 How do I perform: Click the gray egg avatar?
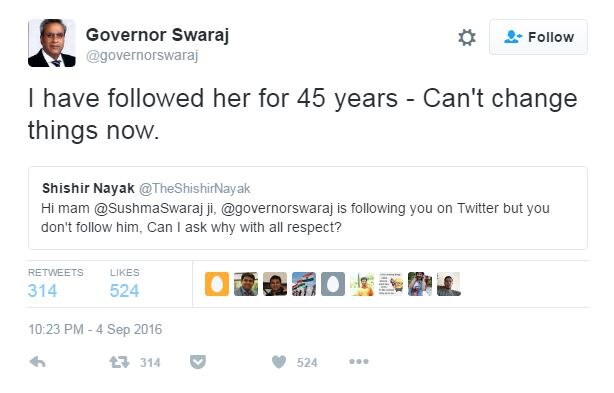pyautogui.click(x=333, y=284)
